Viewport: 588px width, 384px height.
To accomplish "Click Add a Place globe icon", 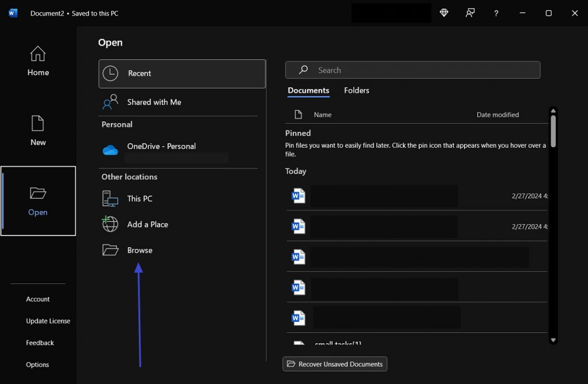I will (110, 224).
